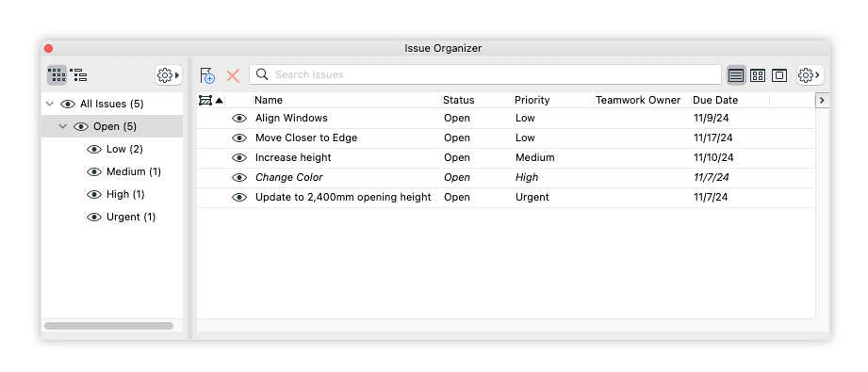
Task: Open the sidebar gear settings dropdown
Action: (169, 74)
